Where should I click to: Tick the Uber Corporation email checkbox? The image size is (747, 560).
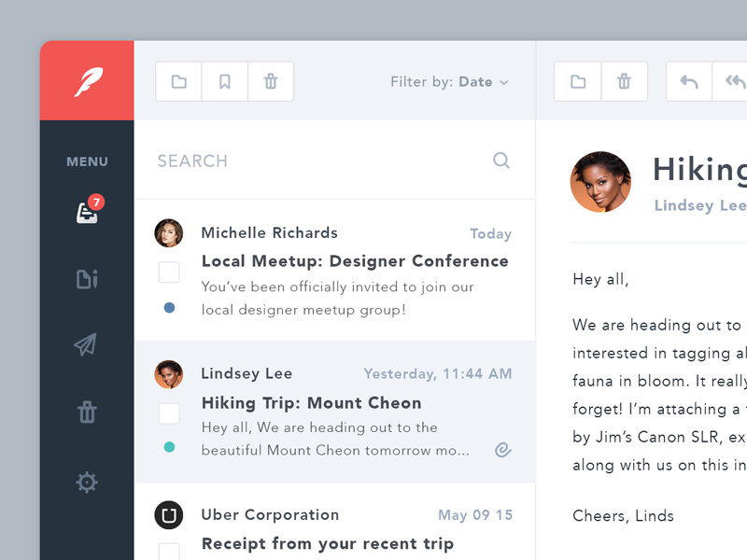coord(169,551)
